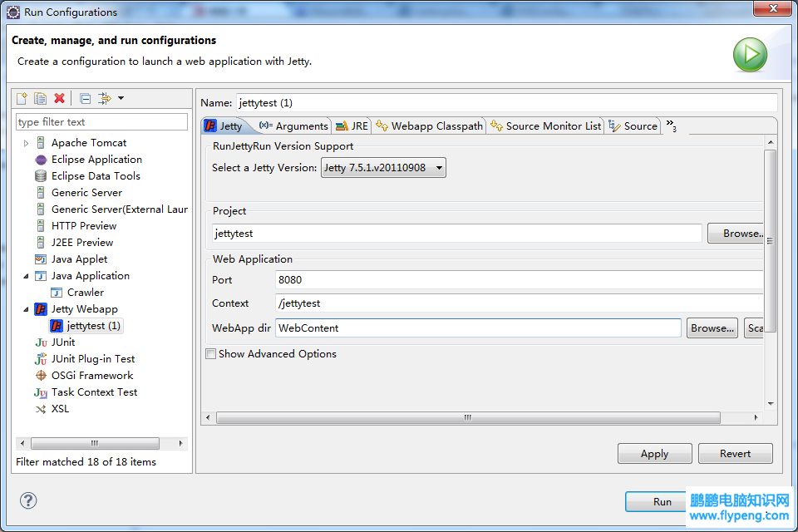Click the Revert button

(x=736, y=454)
